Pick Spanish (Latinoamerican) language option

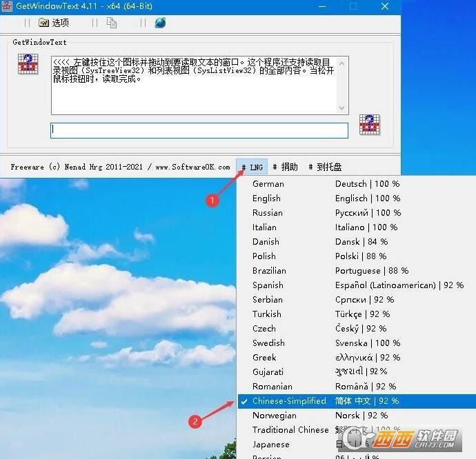(x=268, y=285)
